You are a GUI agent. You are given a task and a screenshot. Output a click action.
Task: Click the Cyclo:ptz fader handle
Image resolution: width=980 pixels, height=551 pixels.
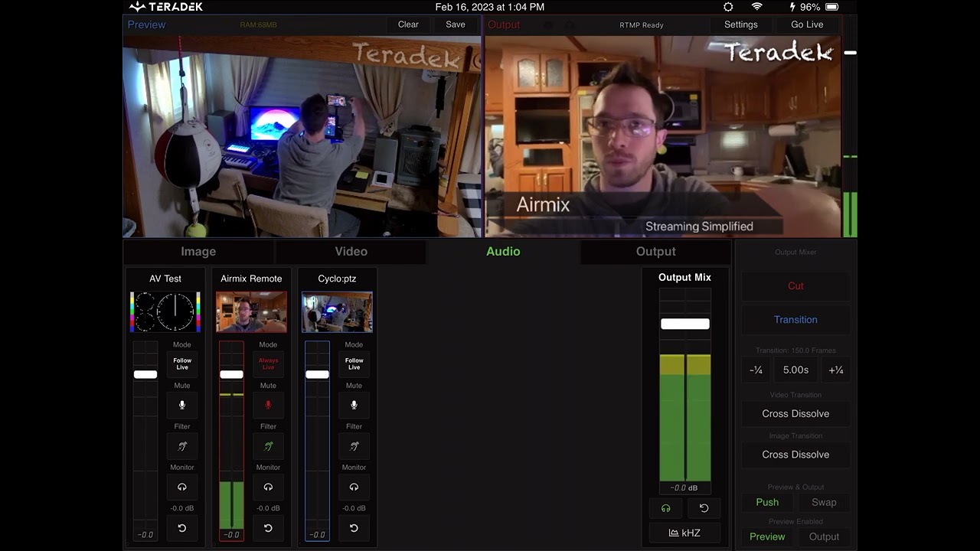pyautogui.click(x=317, y=374)
